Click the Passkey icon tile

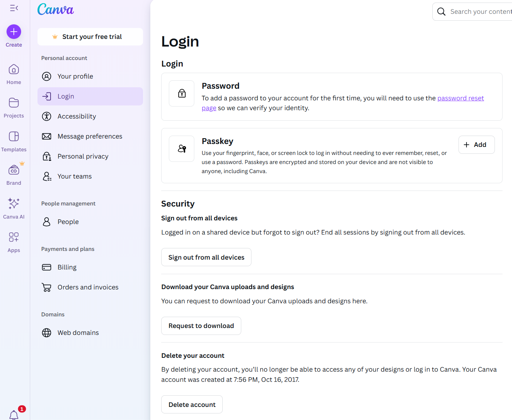point(182,149)
